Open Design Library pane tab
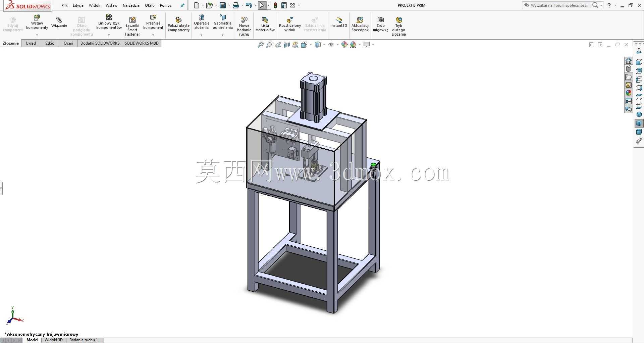The image size is (644, 343). [628, 69]
